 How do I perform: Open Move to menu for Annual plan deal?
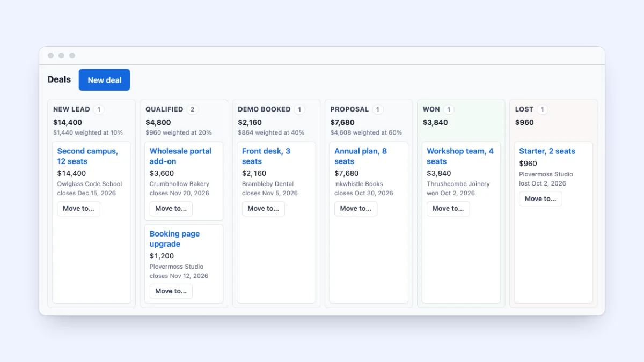coord(355,209)
